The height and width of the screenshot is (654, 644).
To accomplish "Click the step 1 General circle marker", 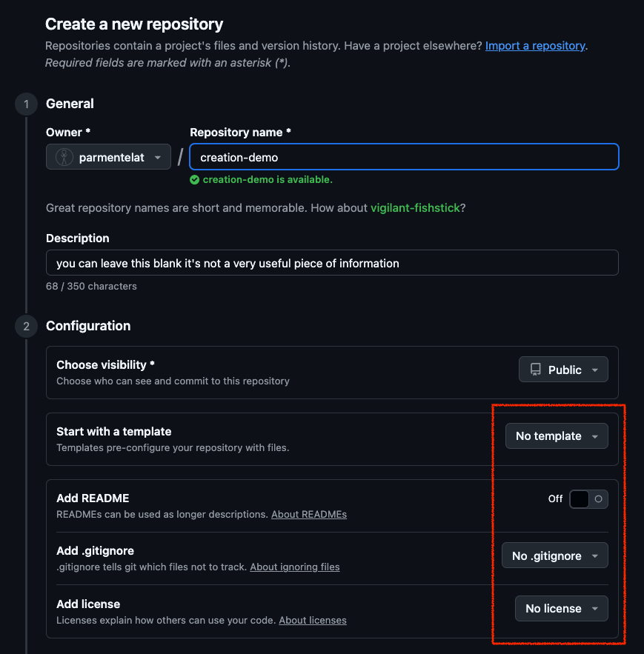I will [26, 104].
